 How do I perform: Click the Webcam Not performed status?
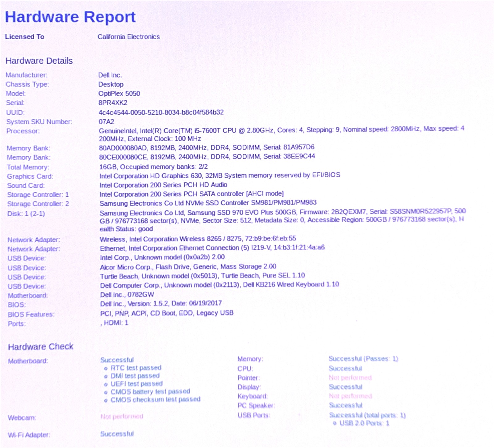coord(122,416)
